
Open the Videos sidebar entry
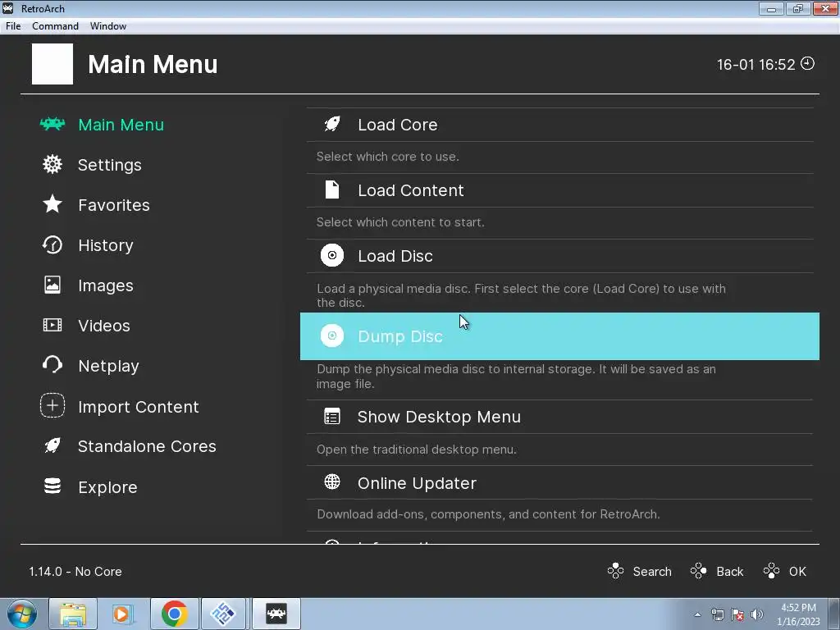104,326
